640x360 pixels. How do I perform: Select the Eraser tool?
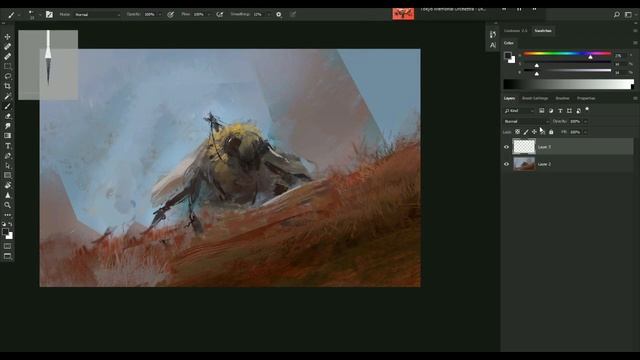pyautogui.click(x=7, y=116)
